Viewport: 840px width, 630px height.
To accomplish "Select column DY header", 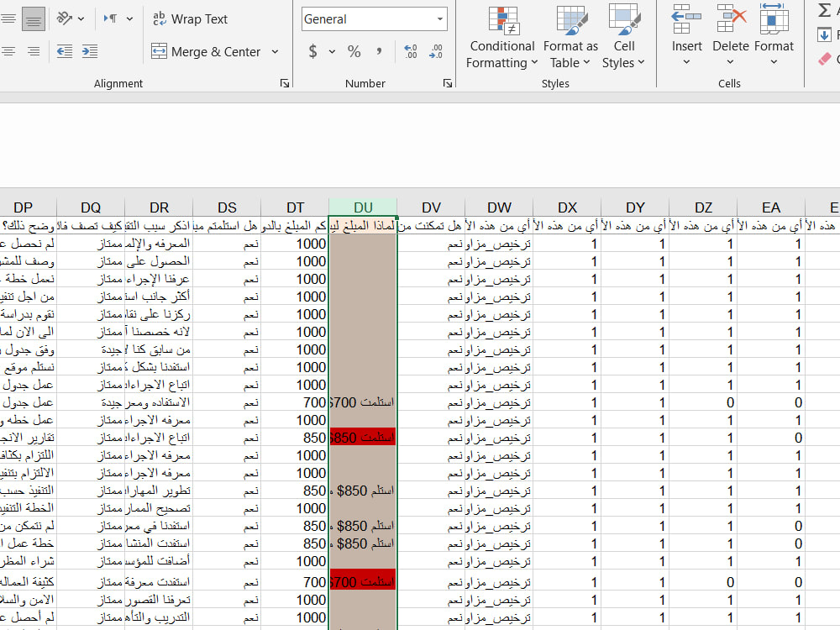I will pyautogui.click(x=635, y=207).
